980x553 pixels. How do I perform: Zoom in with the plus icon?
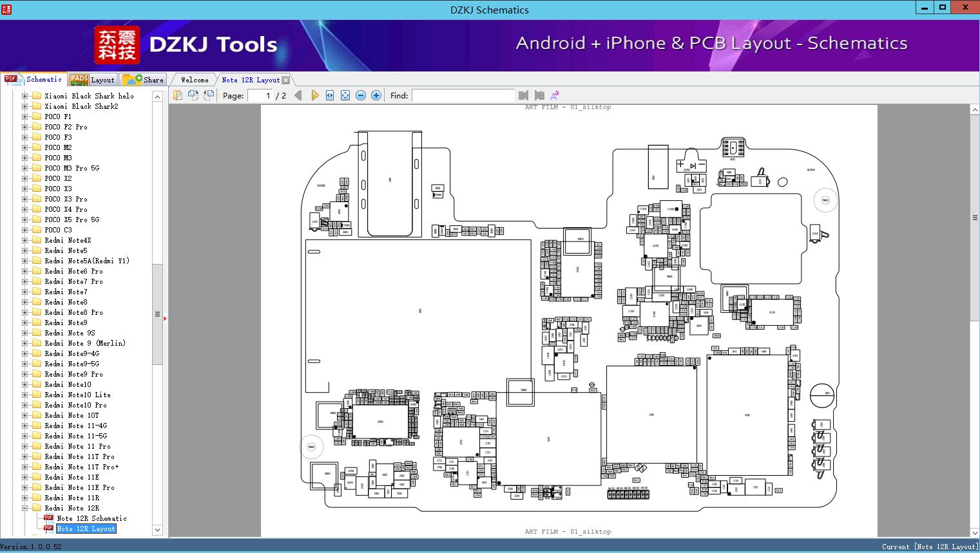376,95
